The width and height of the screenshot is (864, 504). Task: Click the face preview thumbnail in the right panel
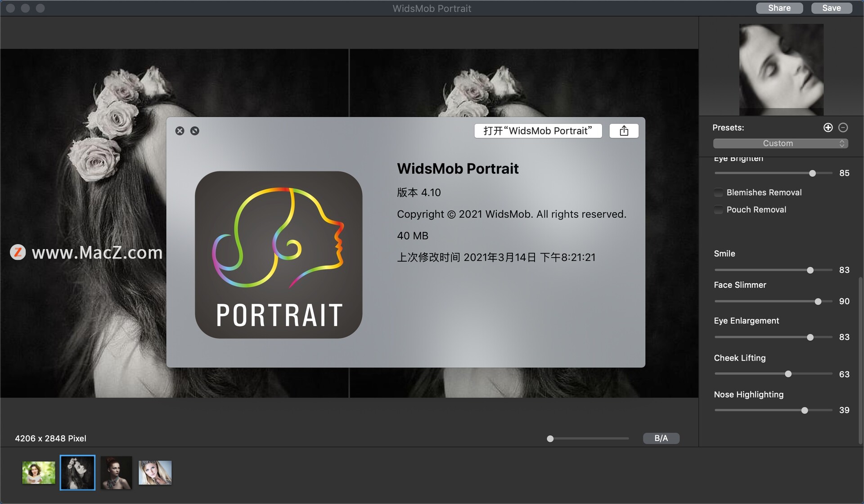pyautogui.click(x=781, y=69)
